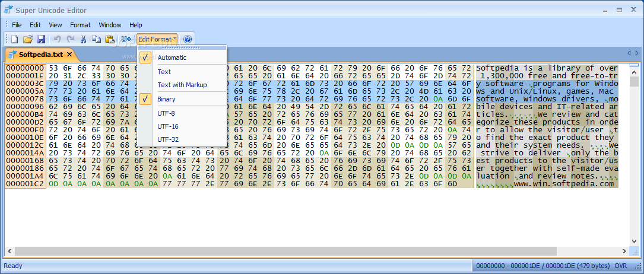The image size is (644, 274).
Task: Click the address offset 0000014A
Action: click(x=25, y=152)
